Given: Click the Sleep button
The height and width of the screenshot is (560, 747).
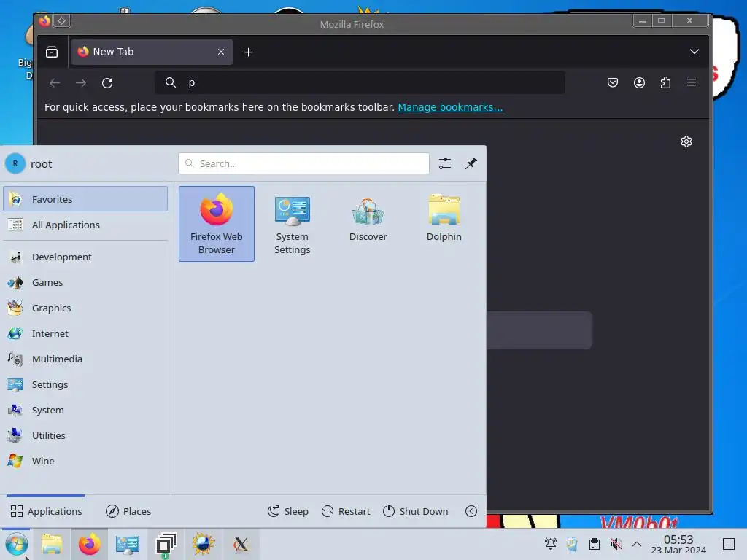Looking at the screenshot, I should click(x=287, y=511).
